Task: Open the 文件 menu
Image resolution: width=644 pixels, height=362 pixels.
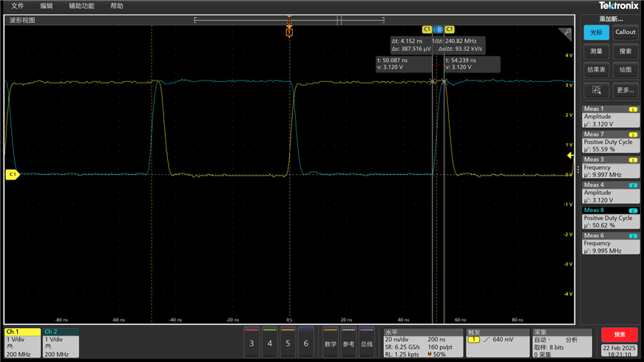Action: pos(18,6)
